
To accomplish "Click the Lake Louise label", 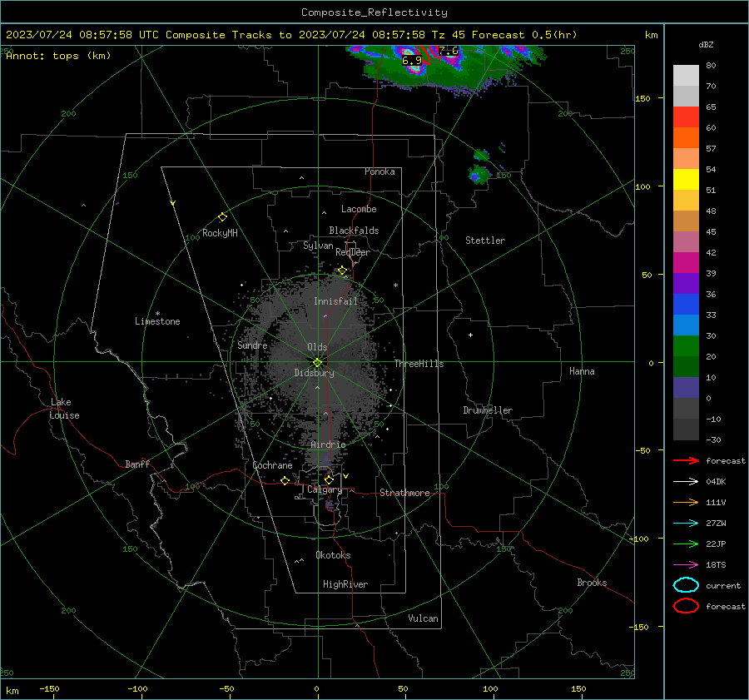I will click(x=65, y=409).
